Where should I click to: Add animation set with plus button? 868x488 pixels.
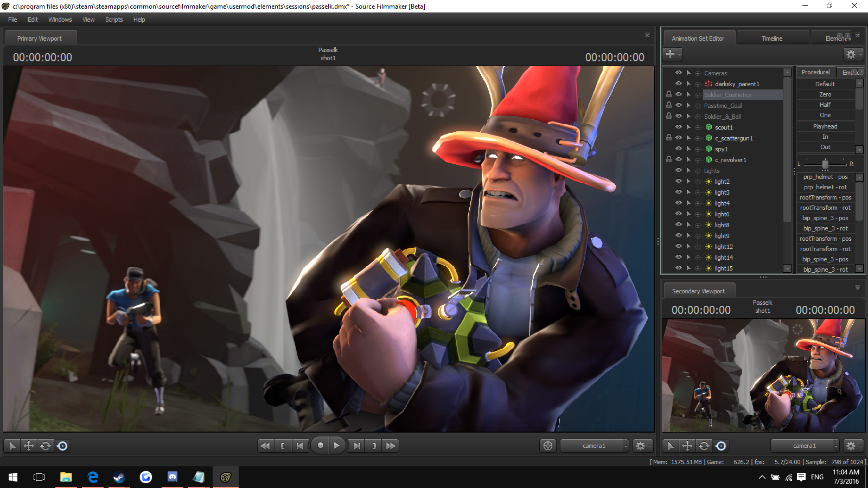click(672, 54)
